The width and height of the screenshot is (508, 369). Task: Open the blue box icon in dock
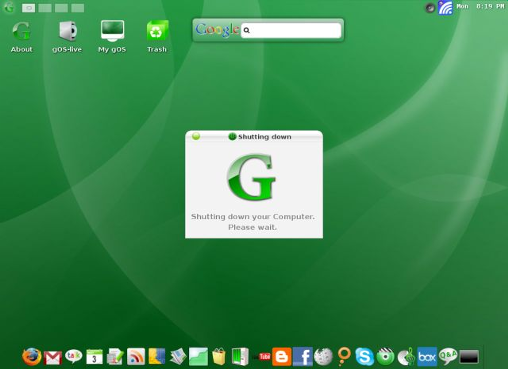click(x=427, y=357)
